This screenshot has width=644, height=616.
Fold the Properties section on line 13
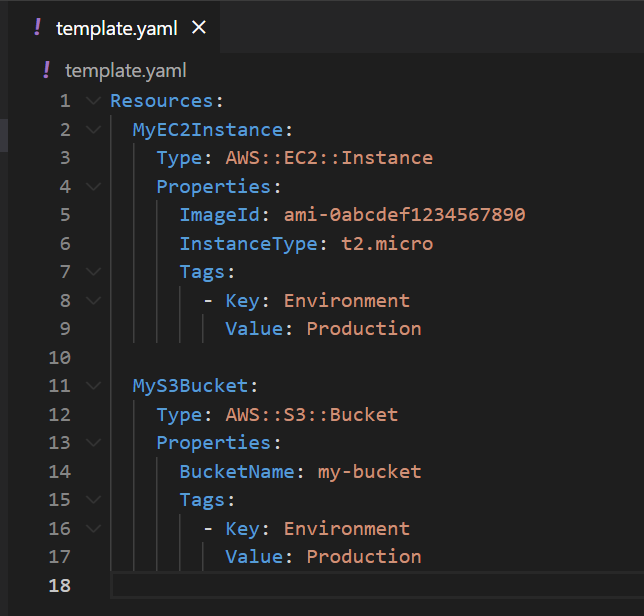tap(93, 443)
